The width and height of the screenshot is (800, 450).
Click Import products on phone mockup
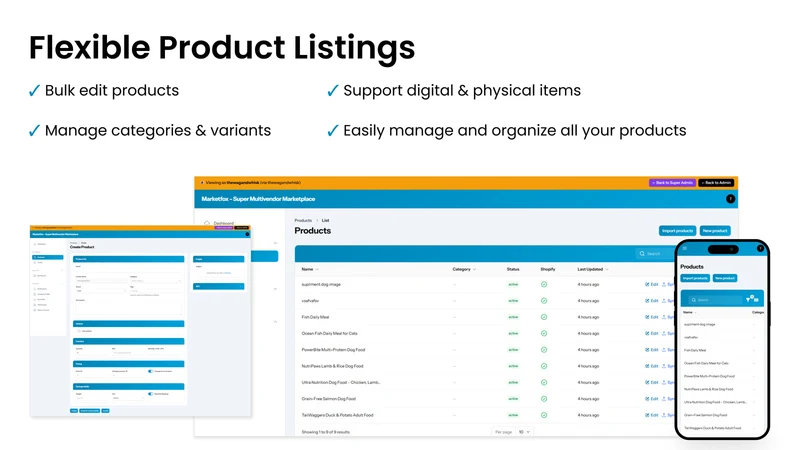tap(695, 278)
